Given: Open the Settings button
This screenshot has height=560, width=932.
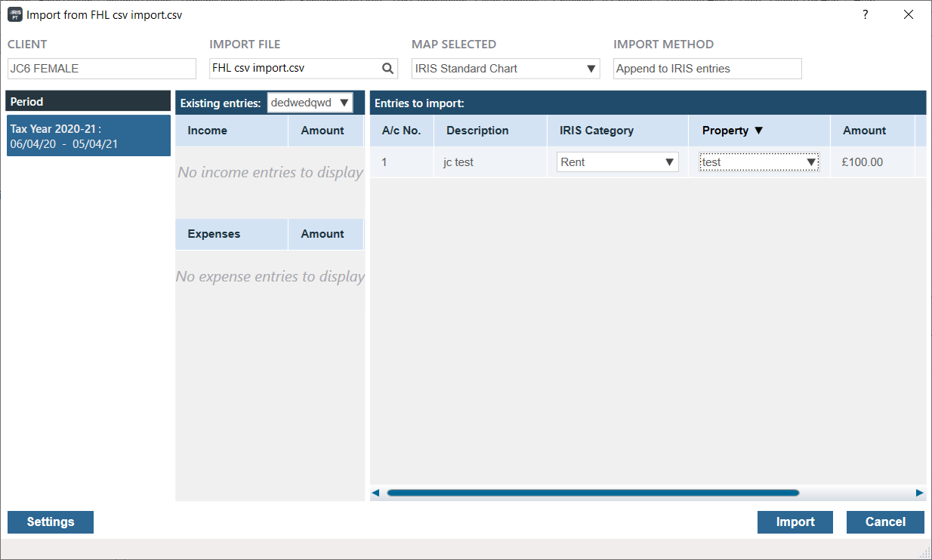Looking at the screenshot, I should [51, 522].
